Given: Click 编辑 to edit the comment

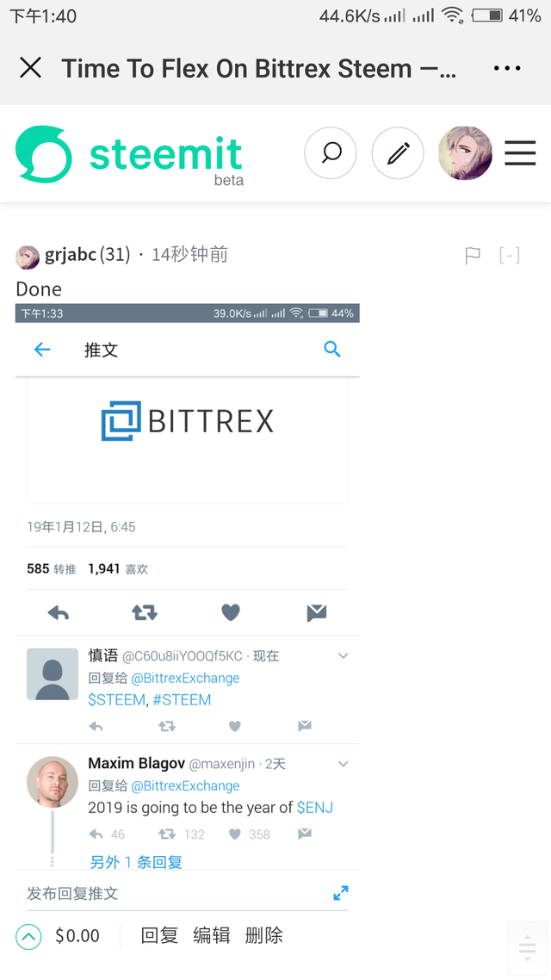Looking at the screenshot, I should tap(212, 935).
